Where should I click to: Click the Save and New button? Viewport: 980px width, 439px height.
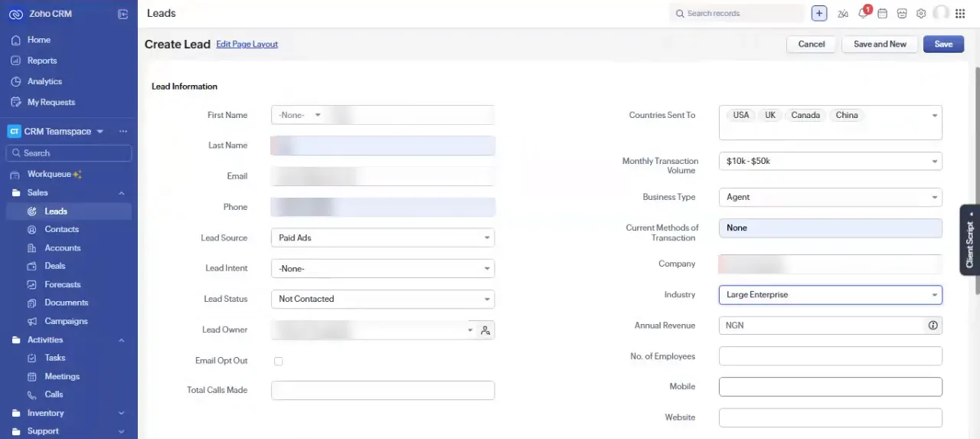coord(880,44)
